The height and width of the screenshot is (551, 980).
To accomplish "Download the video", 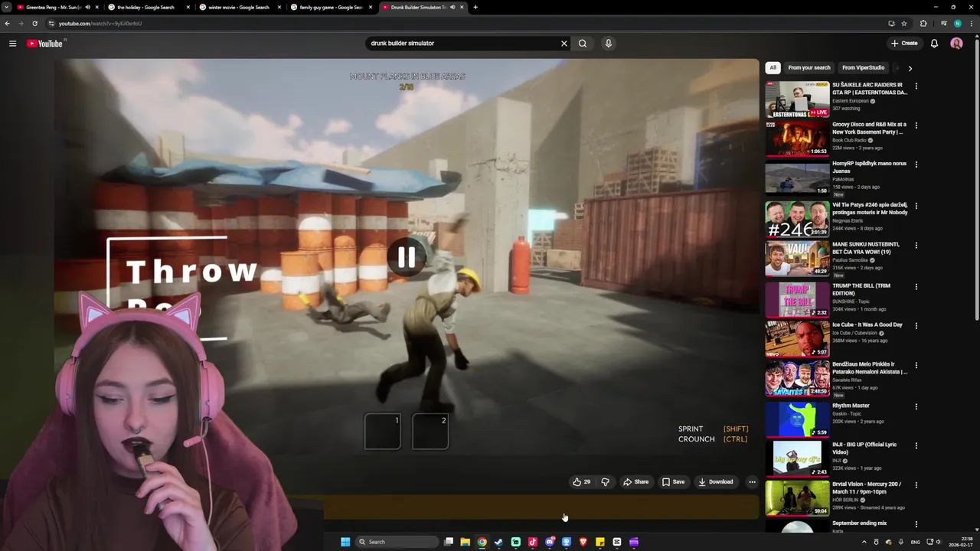I will (x=716, y=482).
